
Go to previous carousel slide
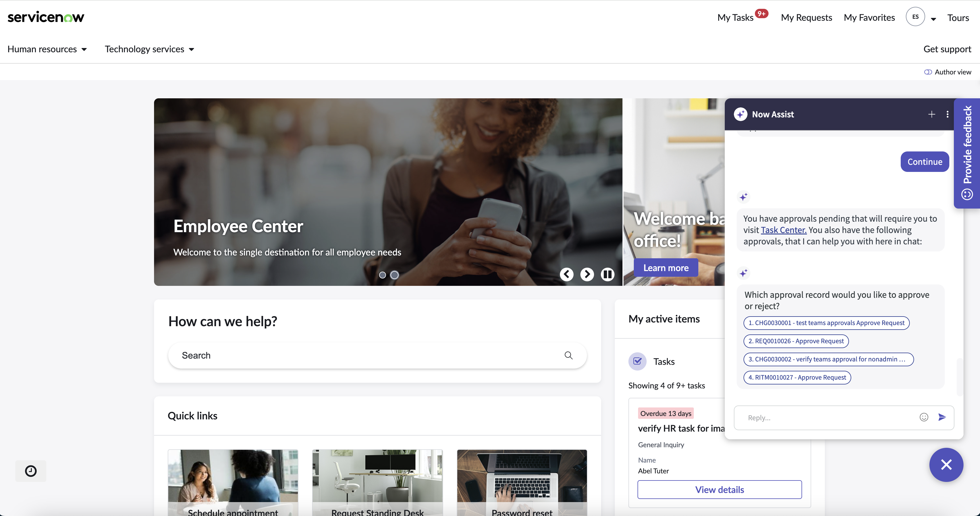point(566,274)
